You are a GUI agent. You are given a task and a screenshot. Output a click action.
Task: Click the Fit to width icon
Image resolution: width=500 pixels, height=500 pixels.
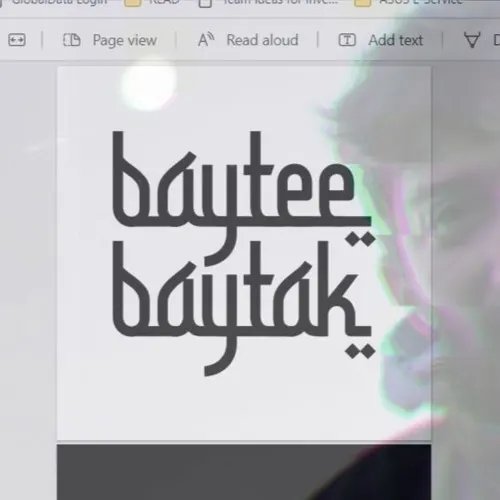tap(17, 40)
